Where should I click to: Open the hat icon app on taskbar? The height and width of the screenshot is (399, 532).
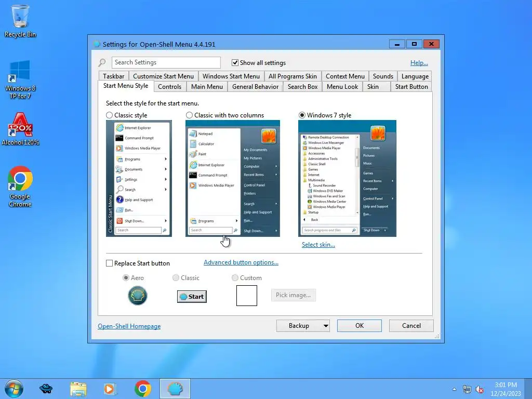[x=46, y=389]
